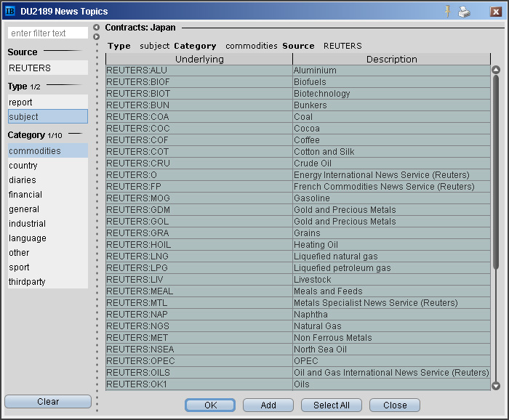Sort by the Underlying column header
509x420 pixels.
199,59
